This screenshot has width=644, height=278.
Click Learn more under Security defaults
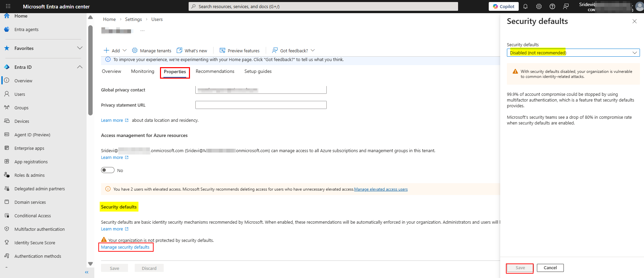pos(115,229)
